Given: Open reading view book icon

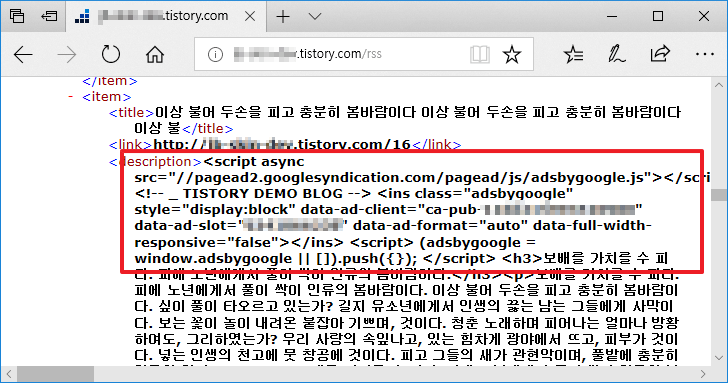Looking at the screenshot, I should [480, 55].
